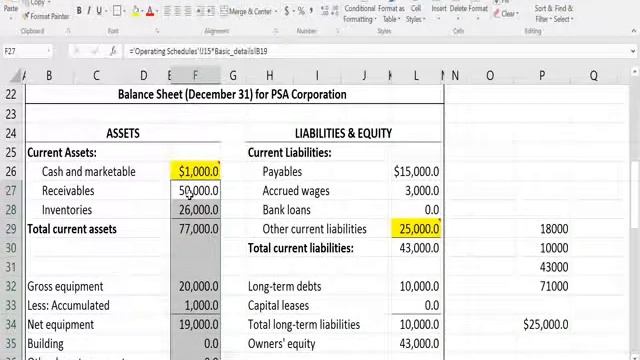Open the Name Box dropdown
The width and height of the screenshot is (640, 360).
point(49,51)
